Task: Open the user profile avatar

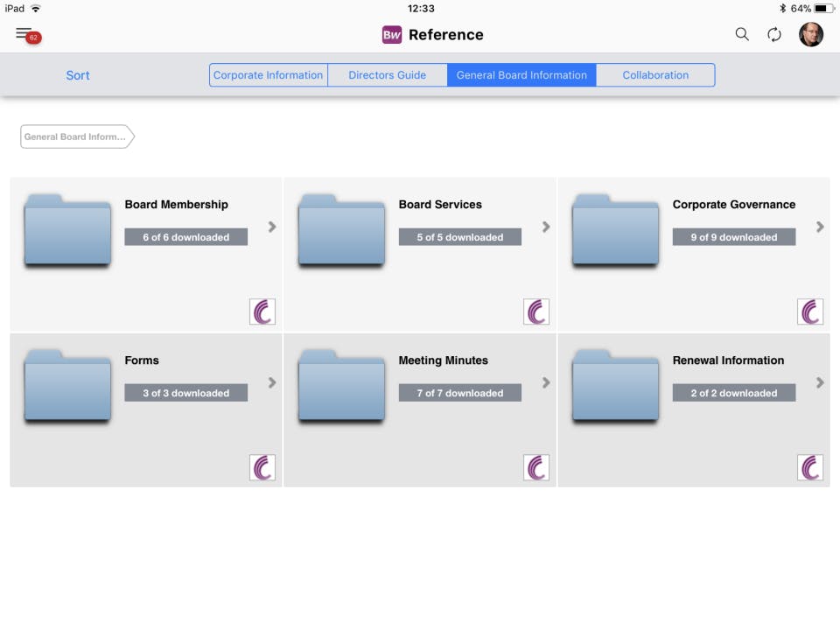Action: click(811, 35)
